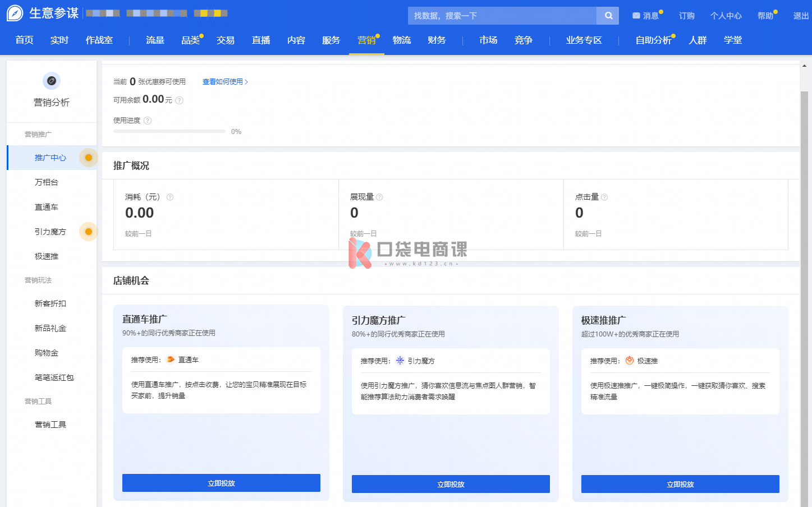
Task: Open 个人中心
Action: coord(726,16)
